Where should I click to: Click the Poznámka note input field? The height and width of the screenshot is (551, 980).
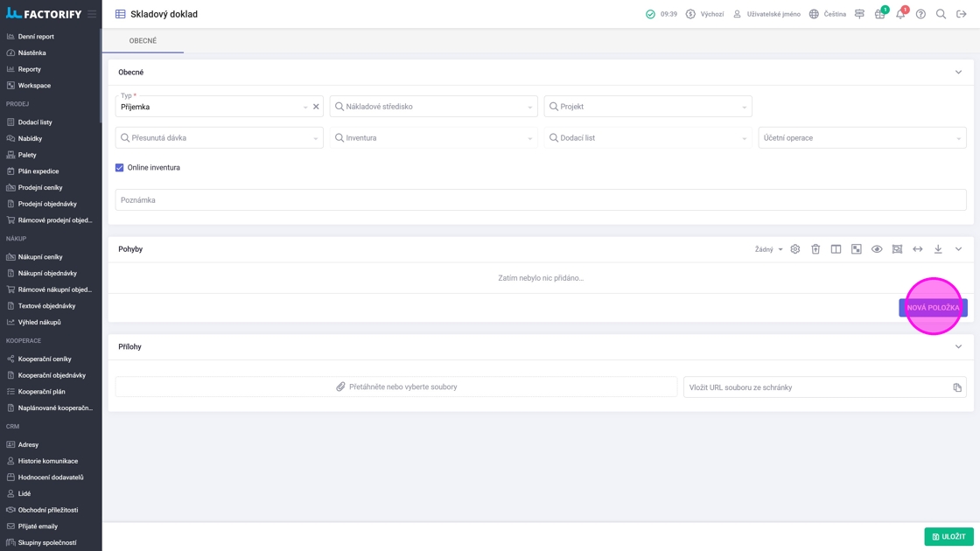point(541,200)
